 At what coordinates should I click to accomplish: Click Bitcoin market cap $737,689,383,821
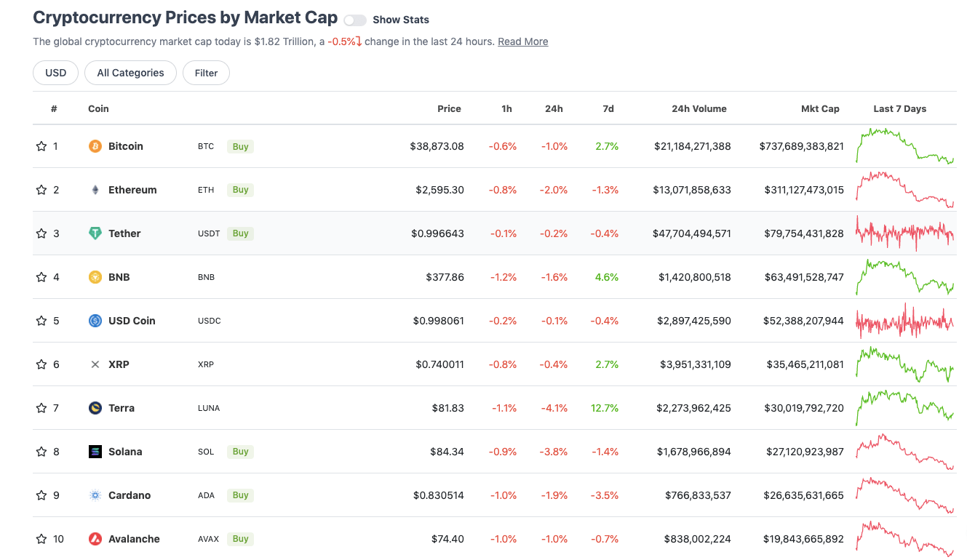coord(802,146)
